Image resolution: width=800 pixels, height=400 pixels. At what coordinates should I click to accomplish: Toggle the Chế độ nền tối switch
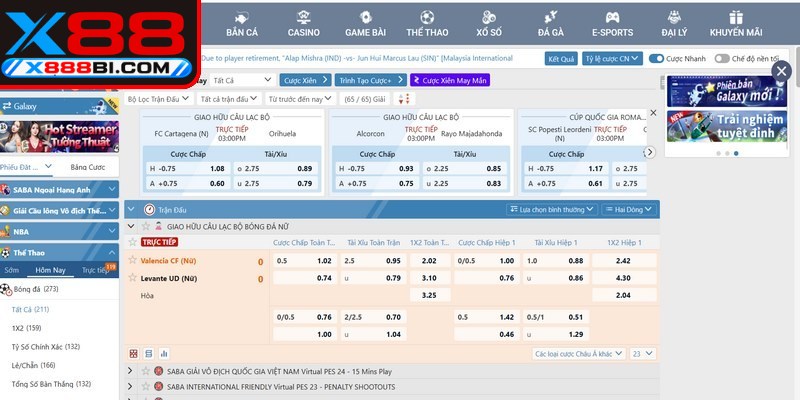point(722,59)
